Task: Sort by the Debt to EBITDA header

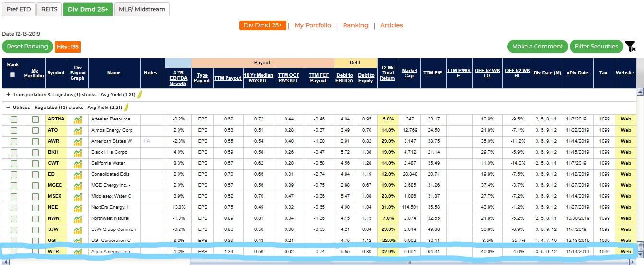Action: pos(344,78)
